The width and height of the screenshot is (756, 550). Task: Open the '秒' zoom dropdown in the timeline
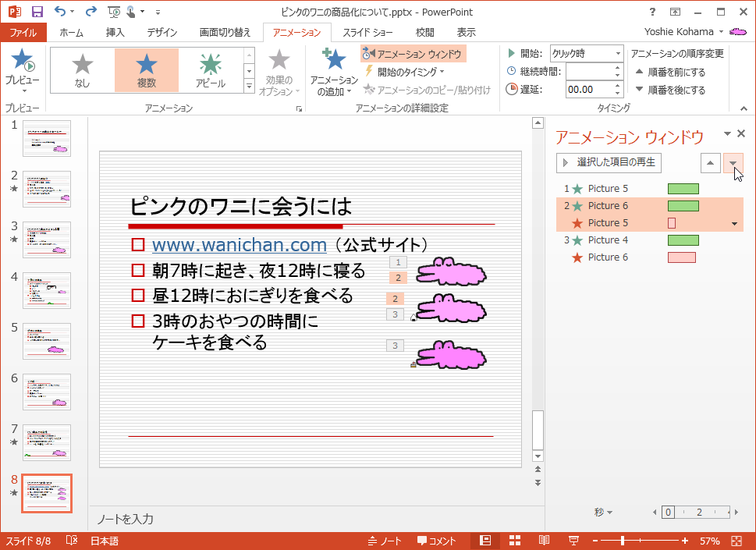603,512
